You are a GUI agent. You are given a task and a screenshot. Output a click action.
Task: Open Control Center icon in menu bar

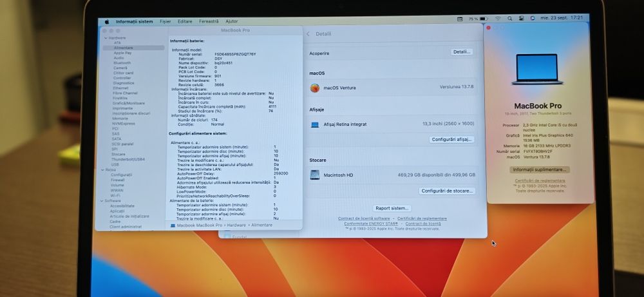[x=521, y=19]
